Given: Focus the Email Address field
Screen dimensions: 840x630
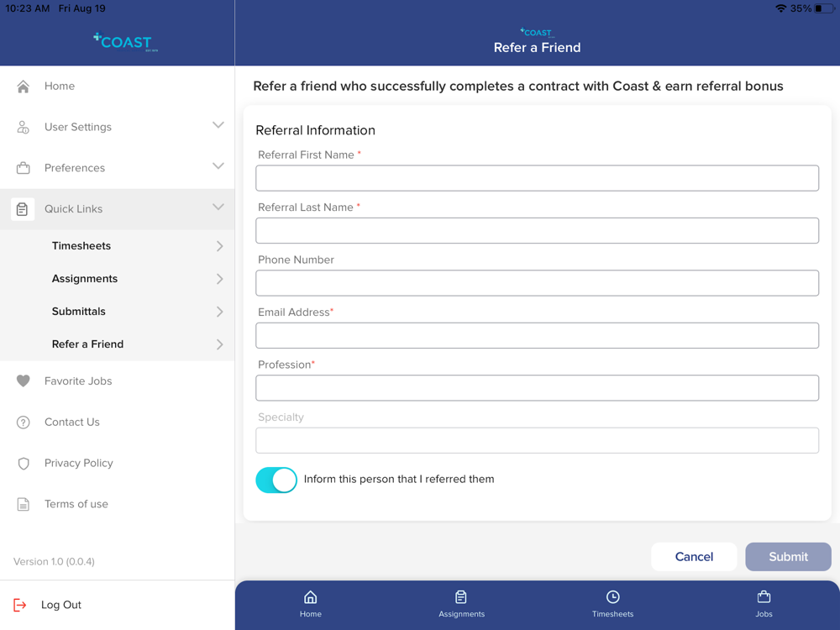Looking at the screenshot, I should click(x=537, y=335).
